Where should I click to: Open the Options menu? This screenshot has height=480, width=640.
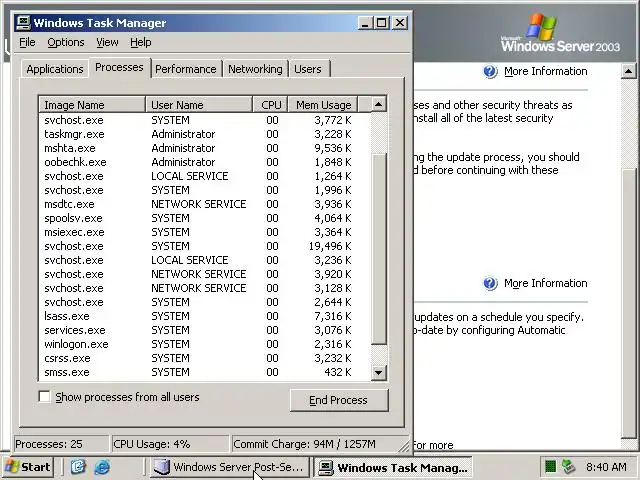point(66,42)
